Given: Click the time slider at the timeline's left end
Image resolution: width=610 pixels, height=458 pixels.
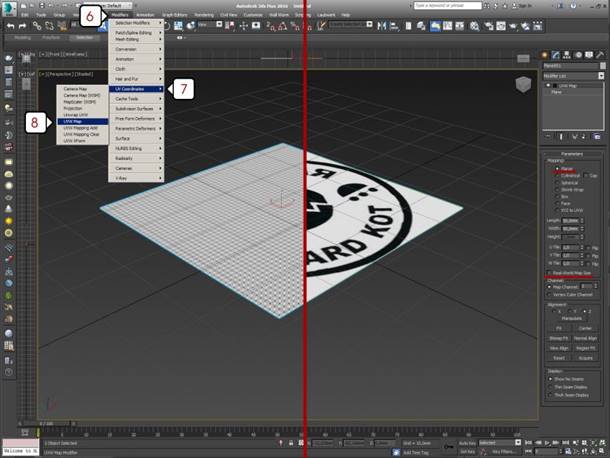Looking at the screenshot, I should point(38,433).
